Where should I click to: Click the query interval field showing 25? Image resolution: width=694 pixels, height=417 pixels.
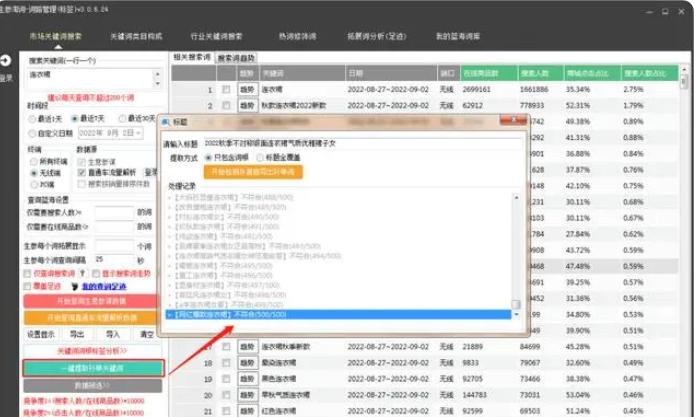114,260
